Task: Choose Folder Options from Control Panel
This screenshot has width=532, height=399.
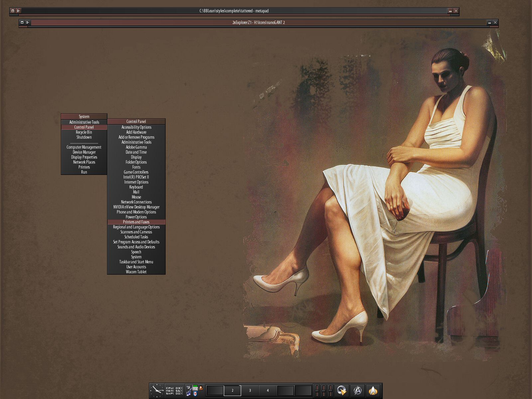Action: pyautogui.click(x=136, y=162)
